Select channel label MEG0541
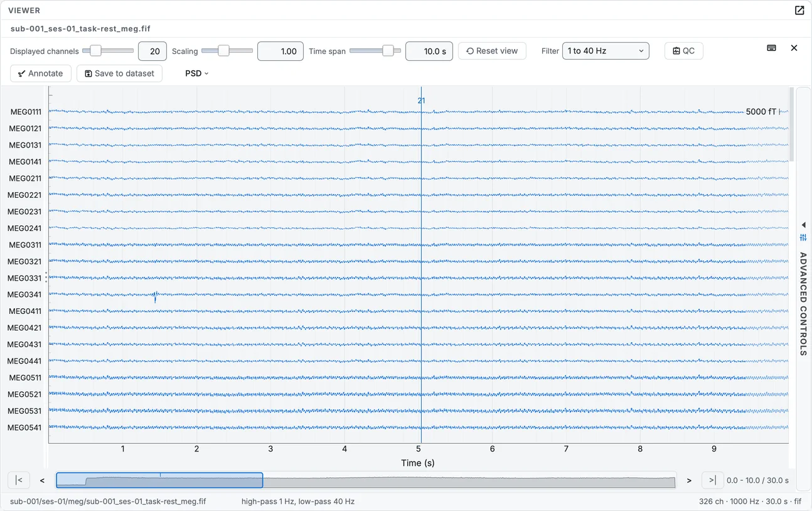The image size is (812, 511). click(x=25, y=428)
